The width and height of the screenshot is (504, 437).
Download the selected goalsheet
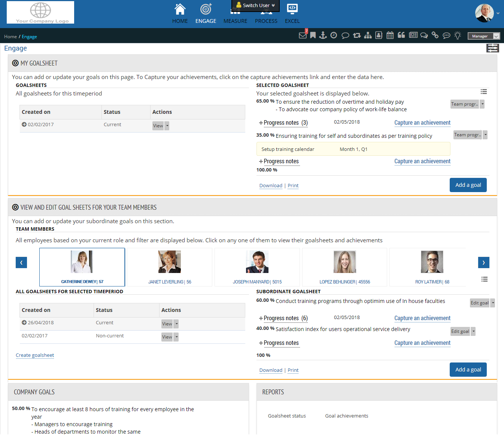[x=271, y=186]
